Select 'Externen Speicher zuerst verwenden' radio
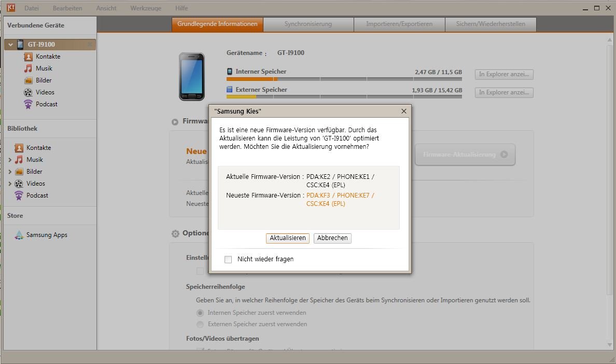Screen dimensions: 616x364 tap(200, 325)
